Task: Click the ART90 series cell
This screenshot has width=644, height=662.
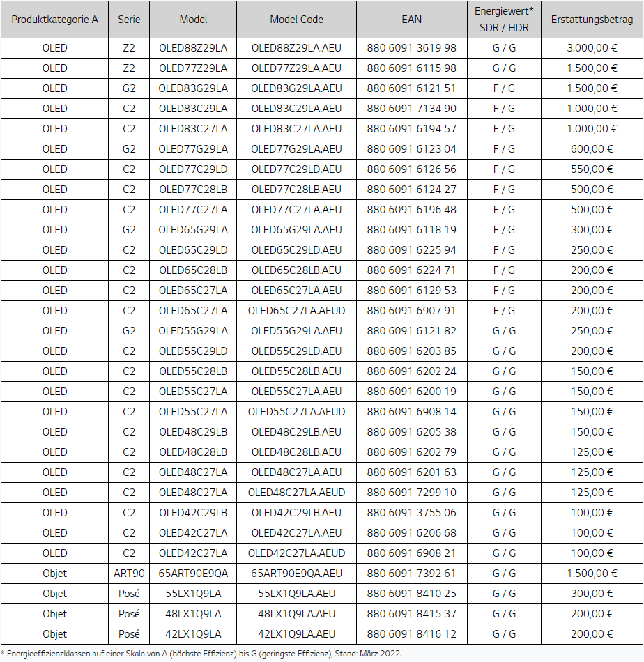Action: tap(129, 574)
